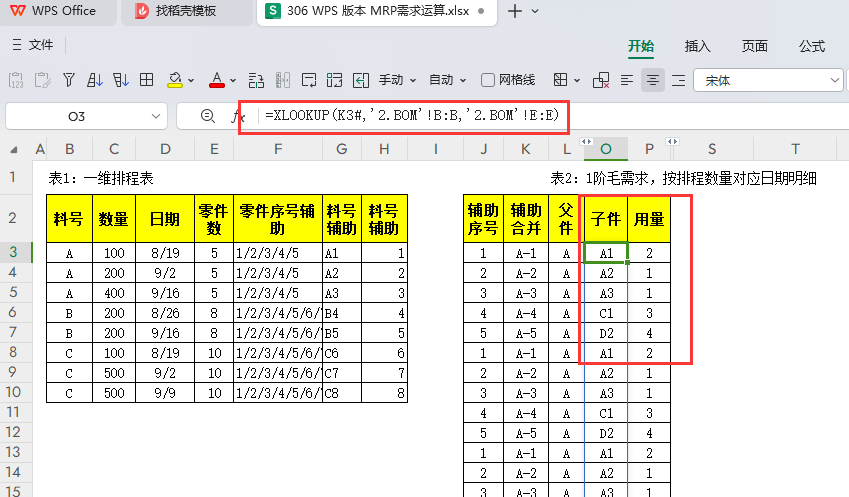
Task: Select cell 表1：一维排程表 title
Action: click(x=101, y=178)
